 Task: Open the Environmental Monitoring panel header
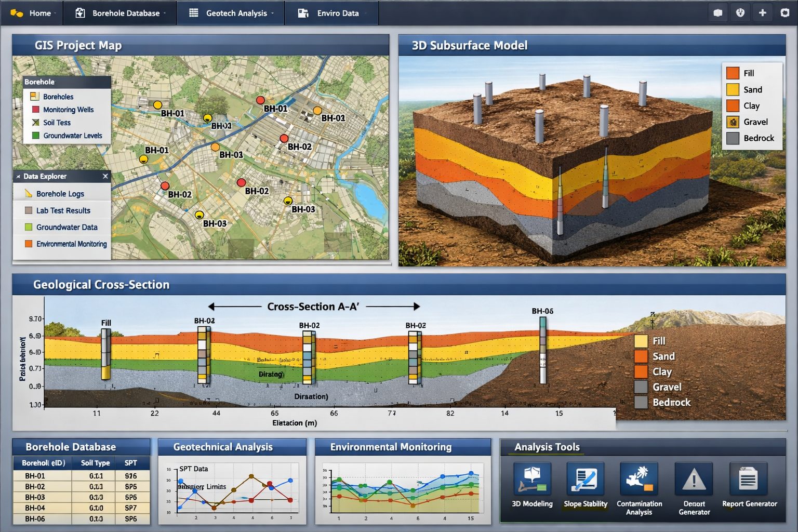tap(390, 447)
